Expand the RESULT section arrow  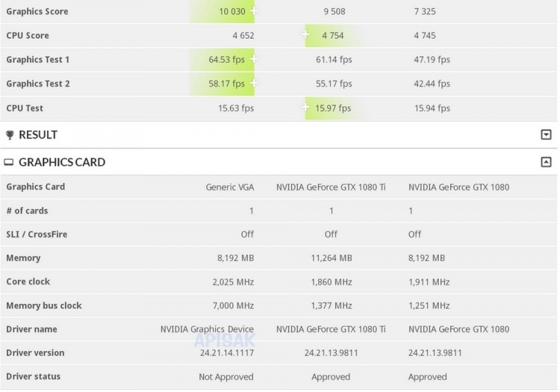click(546, 135)
